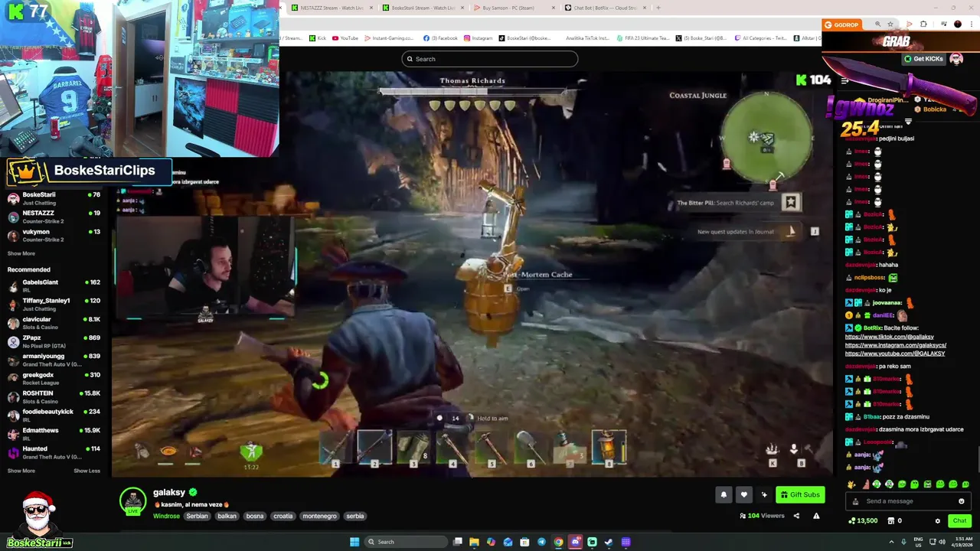Open the Facebook bookmark
Image resolution: width=980 pixels, height=551 pixels.
(440, 38)
